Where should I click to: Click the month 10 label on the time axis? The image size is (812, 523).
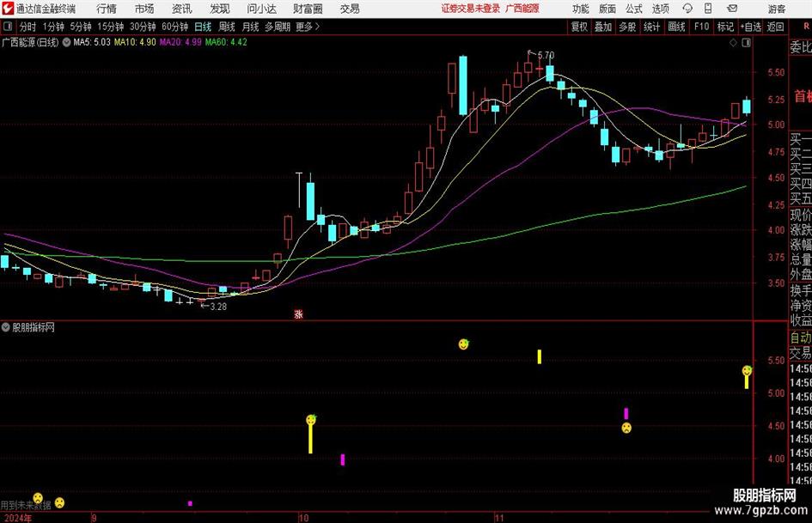(303, 518)
